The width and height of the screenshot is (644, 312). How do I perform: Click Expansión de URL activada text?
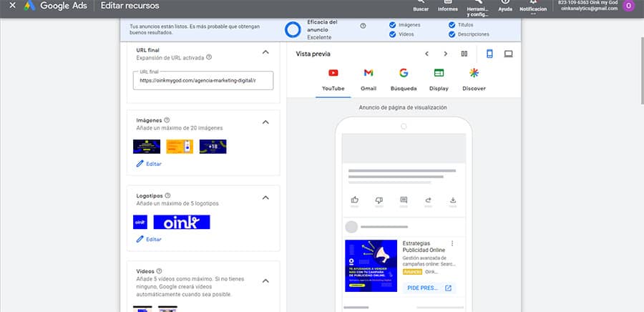click(170, 58)
